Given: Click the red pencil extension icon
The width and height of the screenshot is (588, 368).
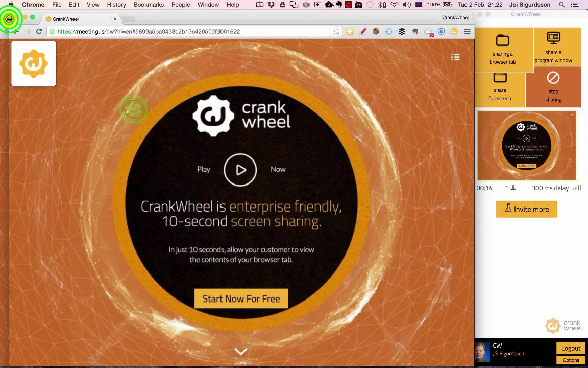Looking at the screenshot, I should [362, 32].
